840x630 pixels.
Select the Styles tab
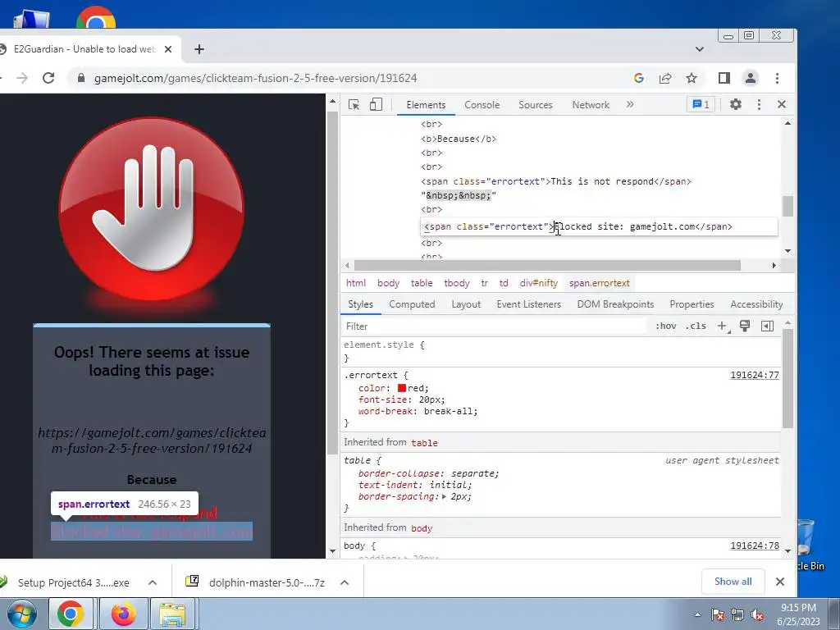point(361,304)
